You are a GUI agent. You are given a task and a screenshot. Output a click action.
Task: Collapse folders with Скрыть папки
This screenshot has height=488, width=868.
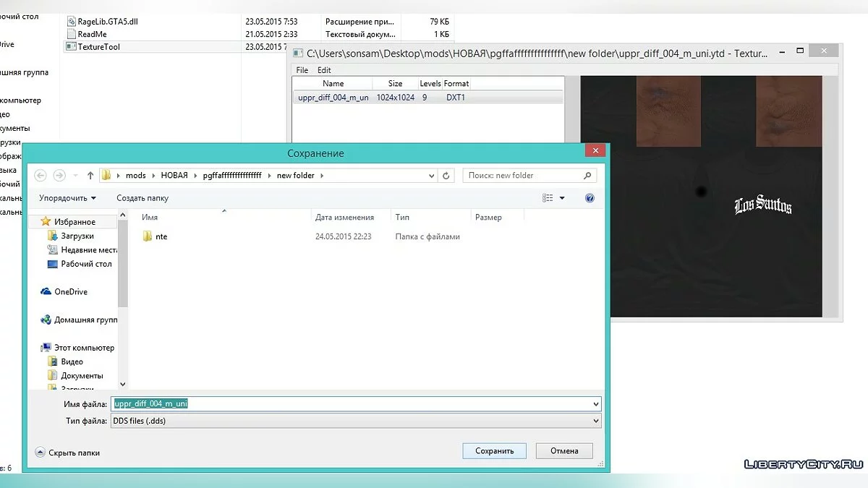point(68,453)
